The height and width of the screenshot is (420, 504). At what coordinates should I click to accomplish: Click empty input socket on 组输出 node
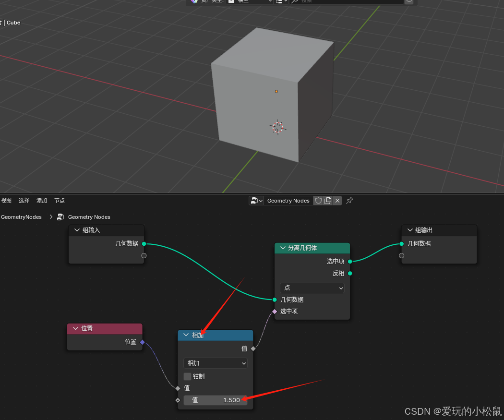[401, 255]
